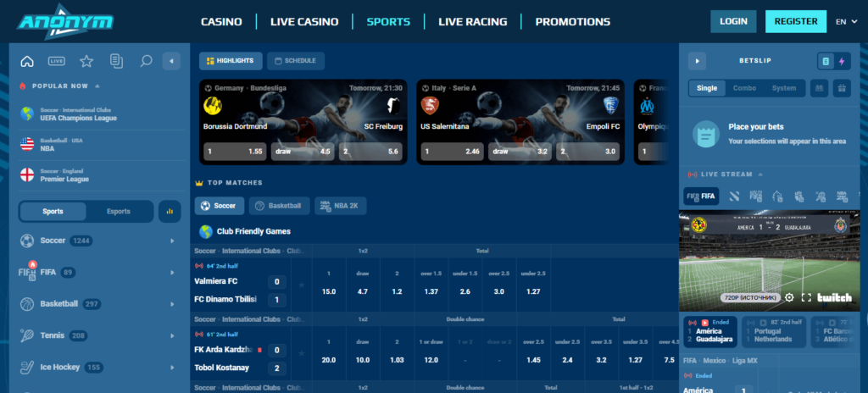This screenshot has height=393, width=868.
Task: Select the Soccer top matches tab
Action: coord(220,206)
